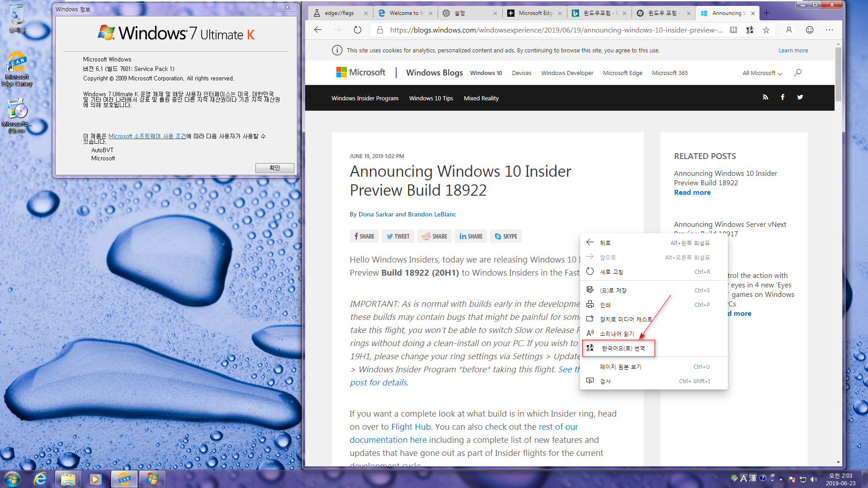
Task: Click the page vertical scrollbar thumb
Action: pyautogui.click(x=838, y=75)
